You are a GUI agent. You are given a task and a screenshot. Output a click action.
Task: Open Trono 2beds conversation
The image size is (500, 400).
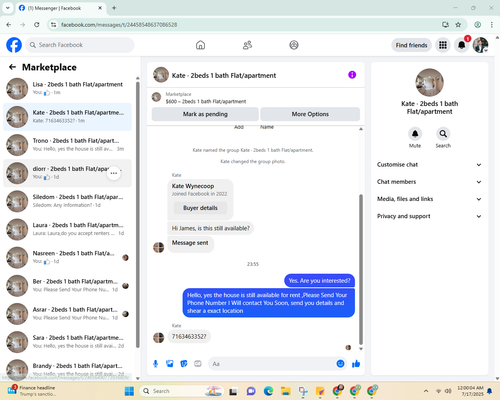(x=67, y=145)
